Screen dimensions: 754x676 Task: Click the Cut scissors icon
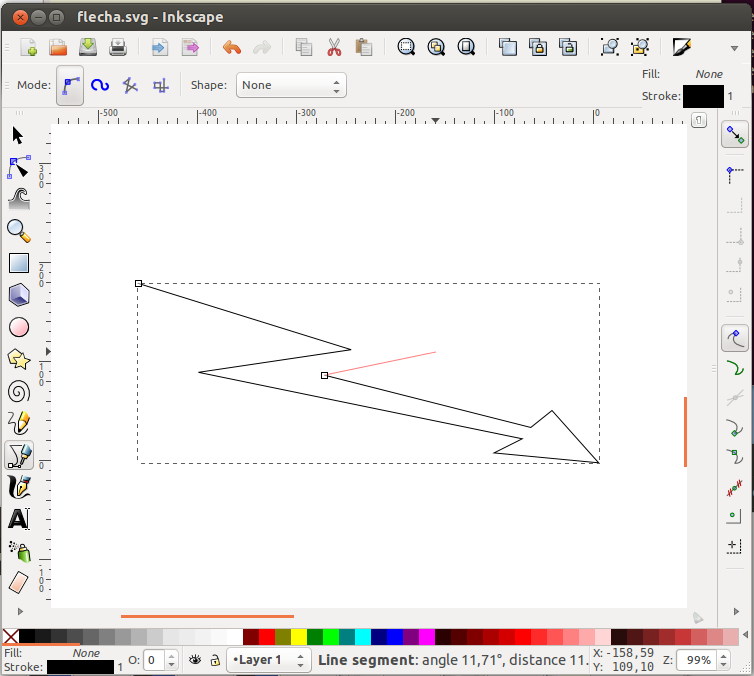pyautogui.click(x=334, y=47)
